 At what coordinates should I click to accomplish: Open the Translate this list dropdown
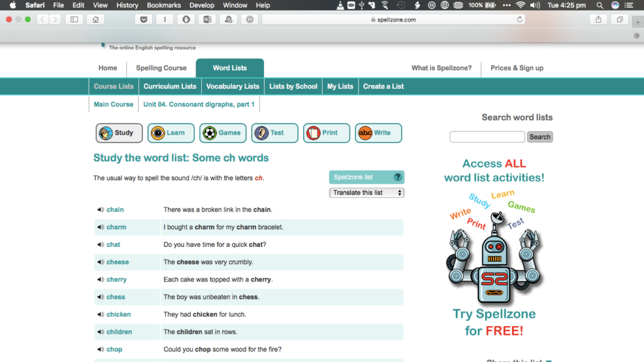pyautogui.click(x=367, y=193)
